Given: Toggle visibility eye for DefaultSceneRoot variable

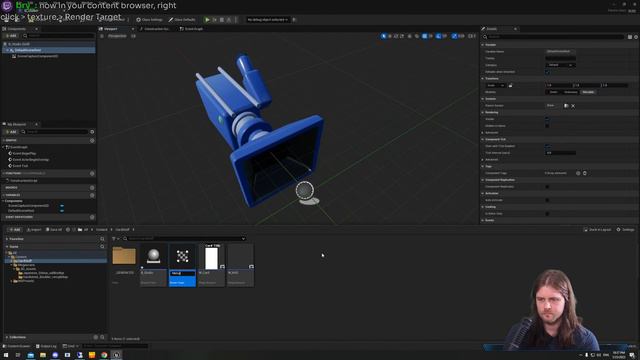Looking at the screenshot, I should click(x=62, y=211).
